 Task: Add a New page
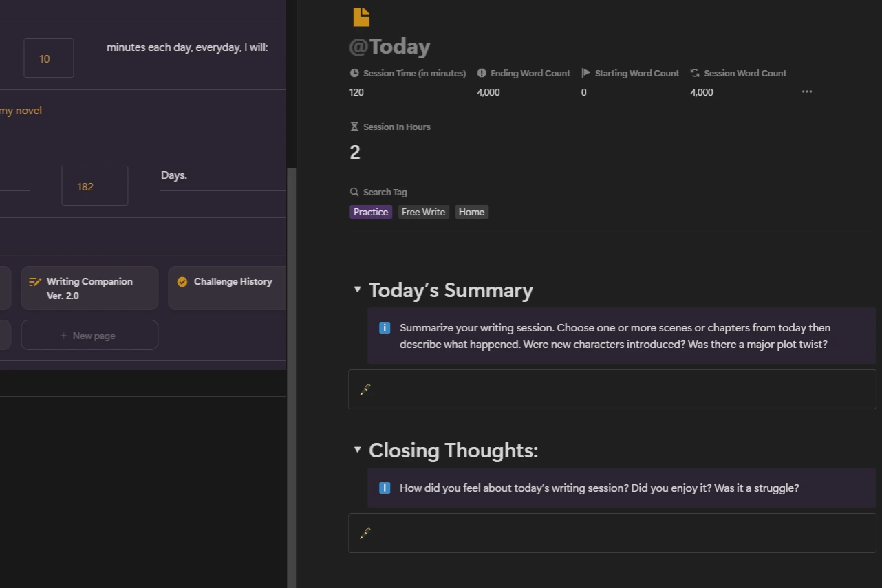point(89,336)
